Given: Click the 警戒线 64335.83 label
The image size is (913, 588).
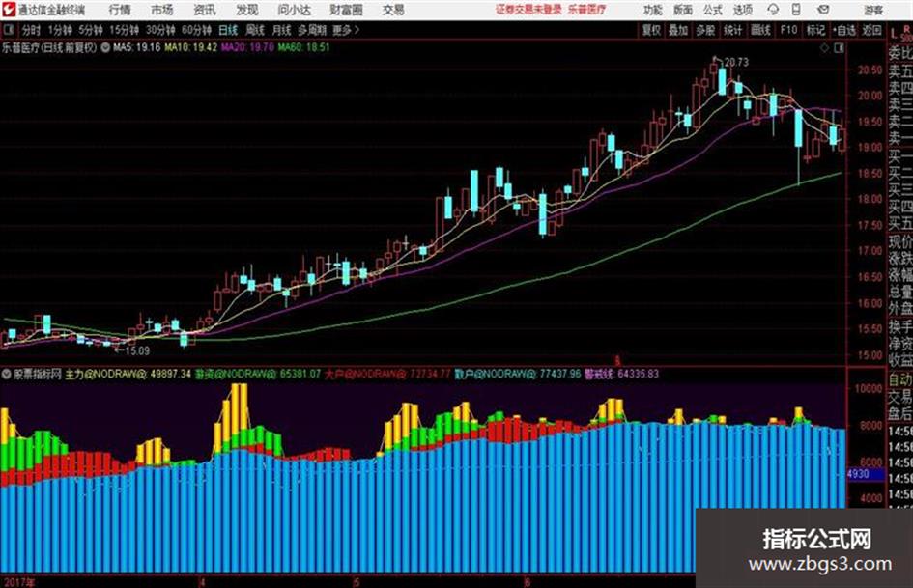Looking at the screenshot, I should point(622,374).
